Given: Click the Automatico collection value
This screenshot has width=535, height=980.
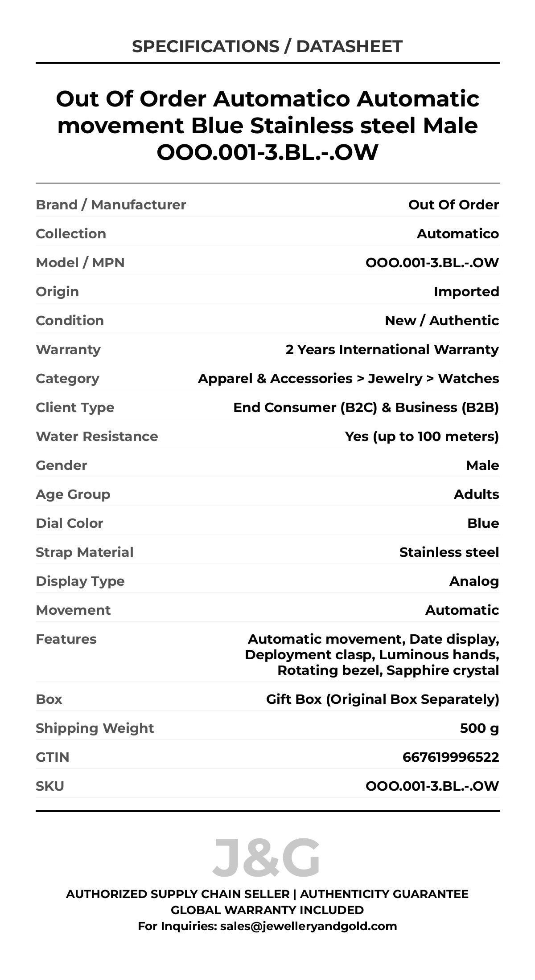Looking at the screenshot, I should [457, 234].
